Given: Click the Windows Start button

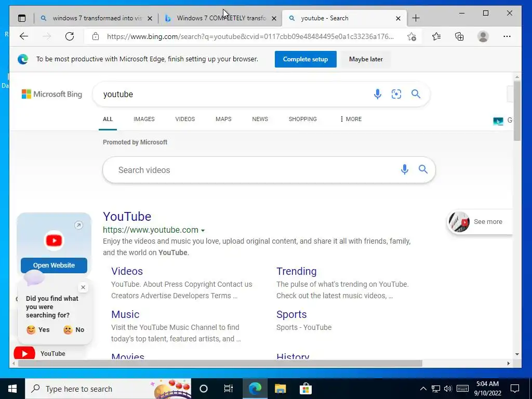Looking at the screenshot, I should [x=12, y=389].
